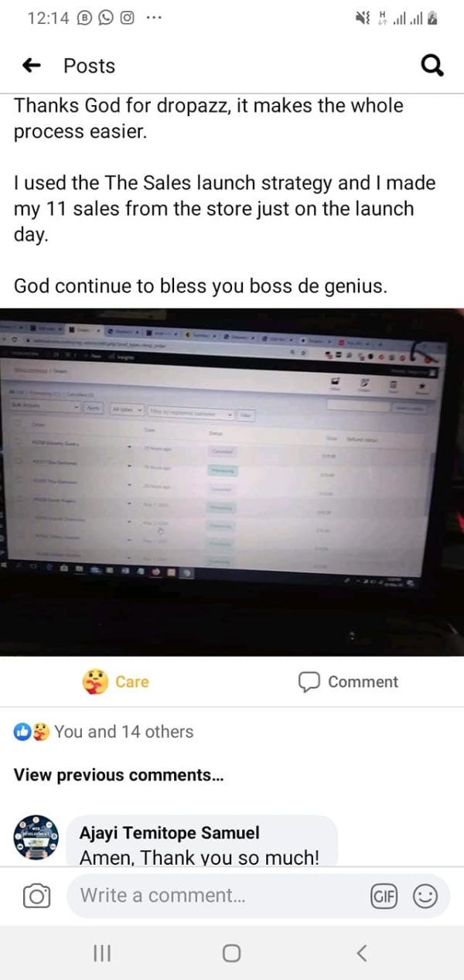The image size is (464, 980).
Task: Open the reactions list You and 14 others
Action: (104, 732)
